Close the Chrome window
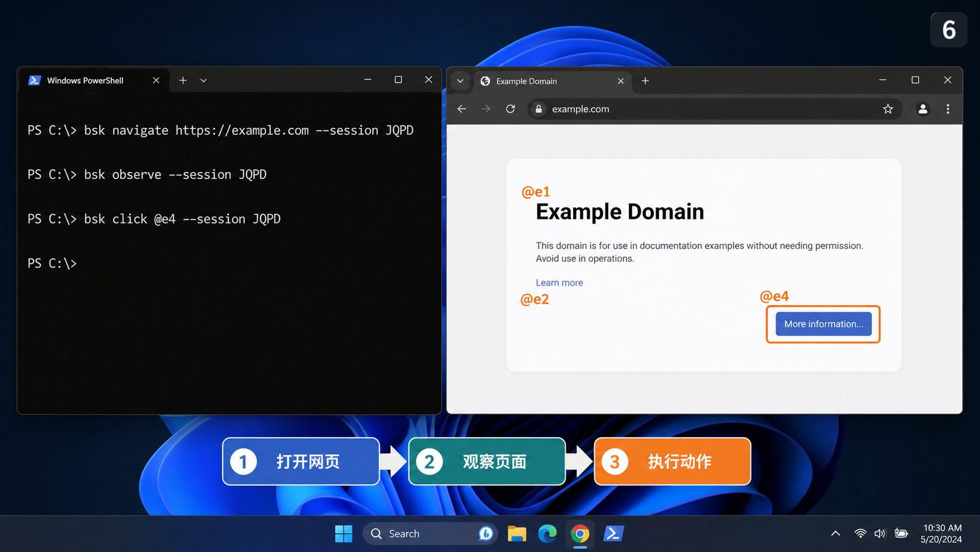Viewport: 980px width, 552px height. [x=948, y=80]
